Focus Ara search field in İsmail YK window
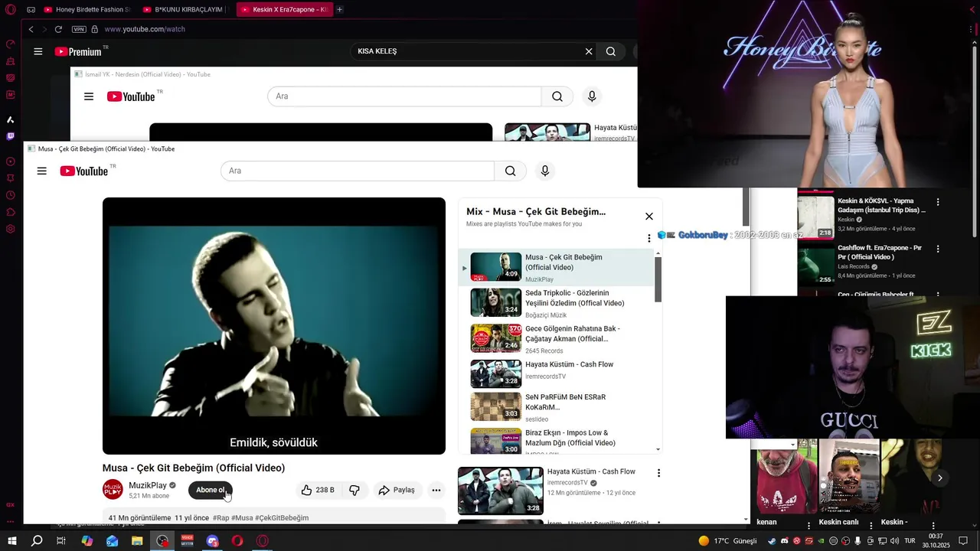 coord(404,96)
